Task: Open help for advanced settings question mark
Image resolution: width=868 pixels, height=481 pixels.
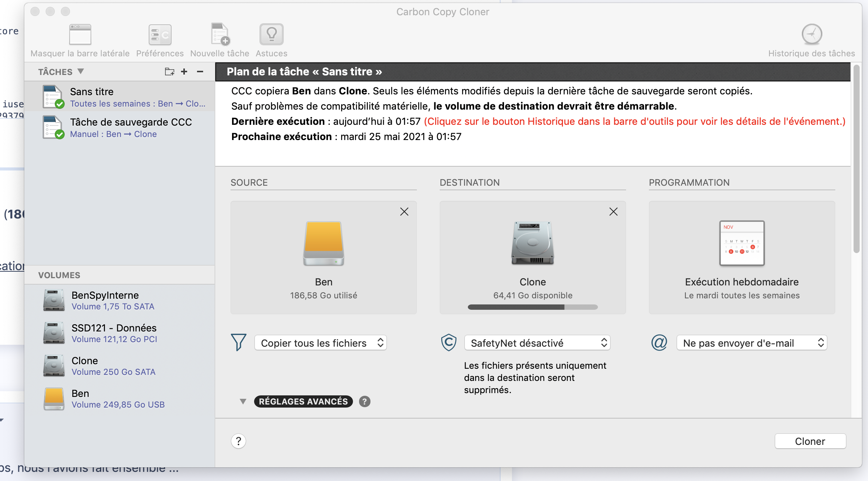Action: [364, 401]
